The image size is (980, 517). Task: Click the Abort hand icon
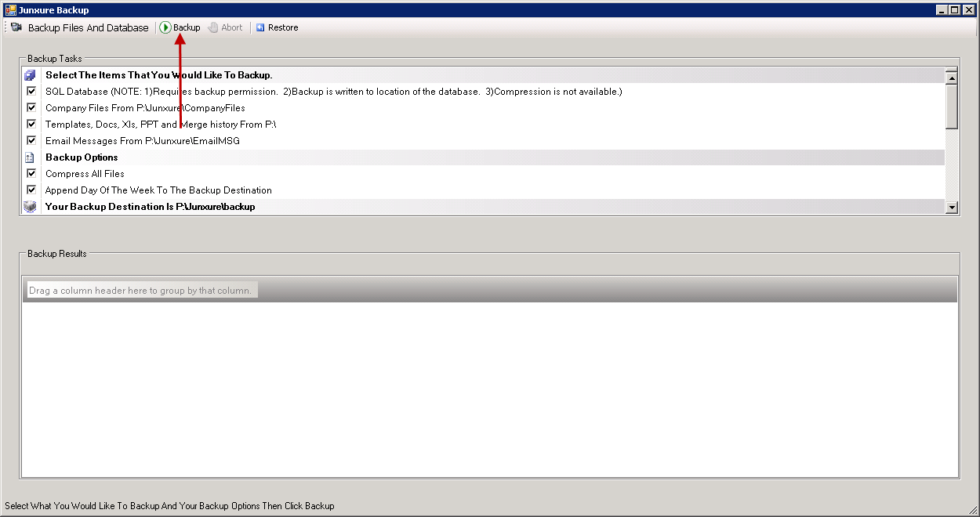(212, 27)
